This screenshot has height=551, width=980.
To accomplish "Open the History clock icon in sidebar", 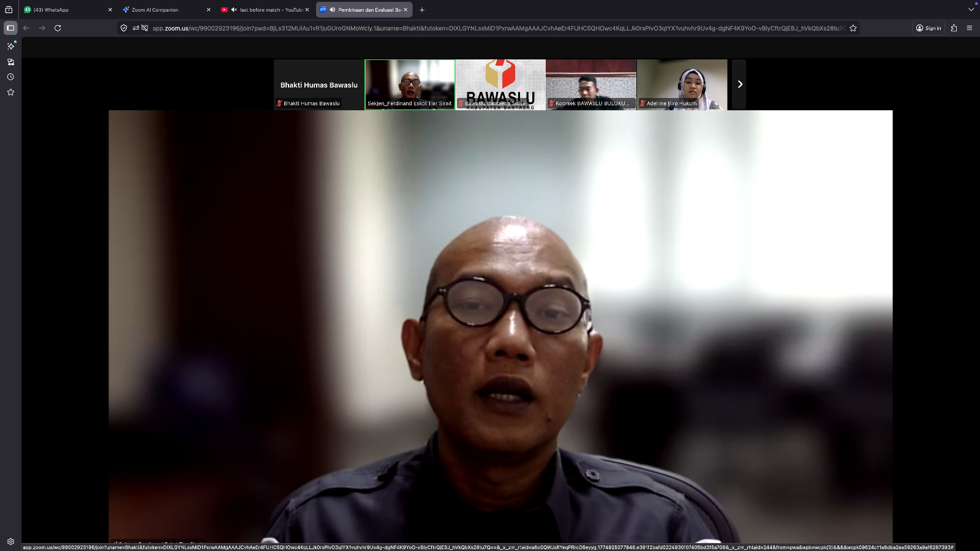I will point(10,77).
